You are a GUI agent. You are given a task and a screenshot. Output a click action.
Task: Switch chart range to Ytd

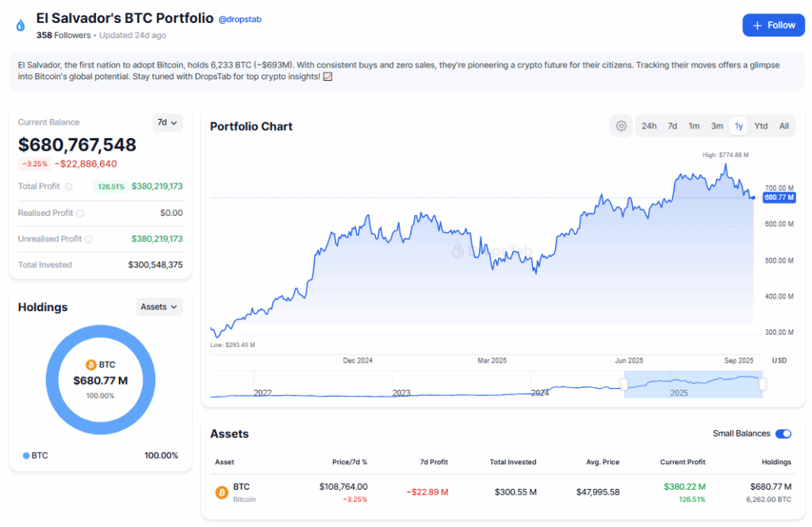coord(760,126)
